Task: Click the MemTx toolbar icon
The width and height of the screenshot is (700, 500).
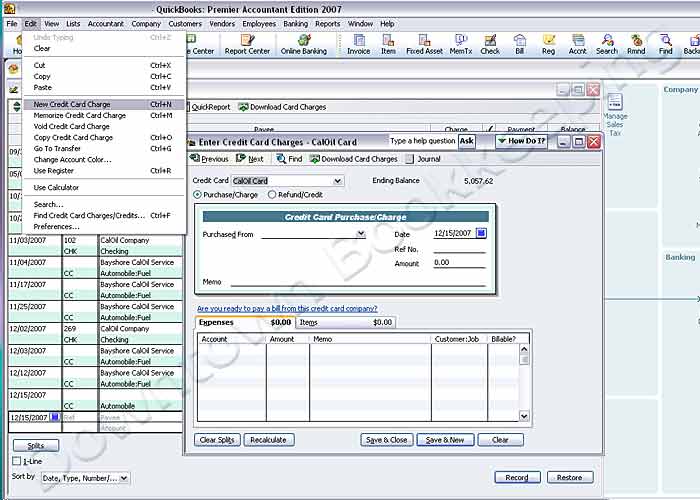Action: click(461, 44)
